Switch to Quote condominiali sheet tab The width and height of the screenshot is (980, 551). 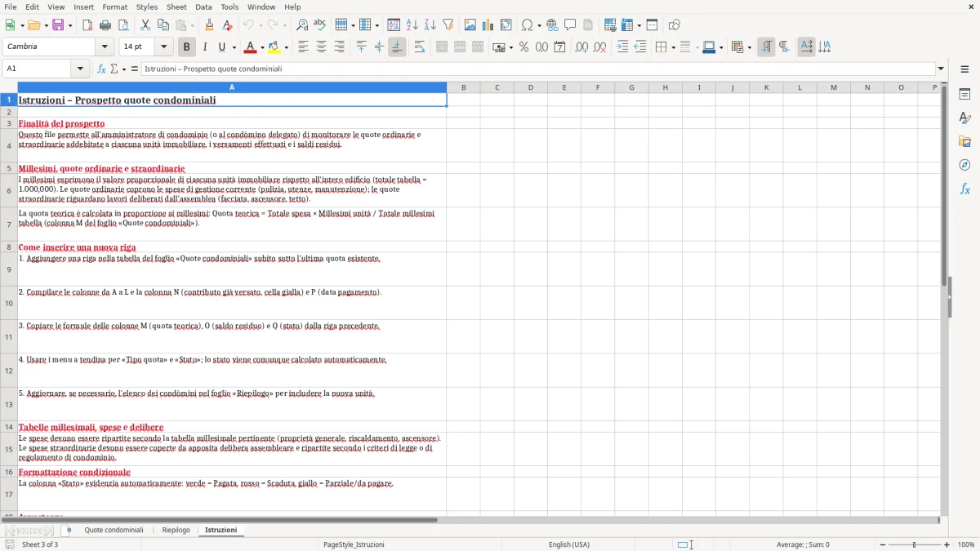coord(114,531)
